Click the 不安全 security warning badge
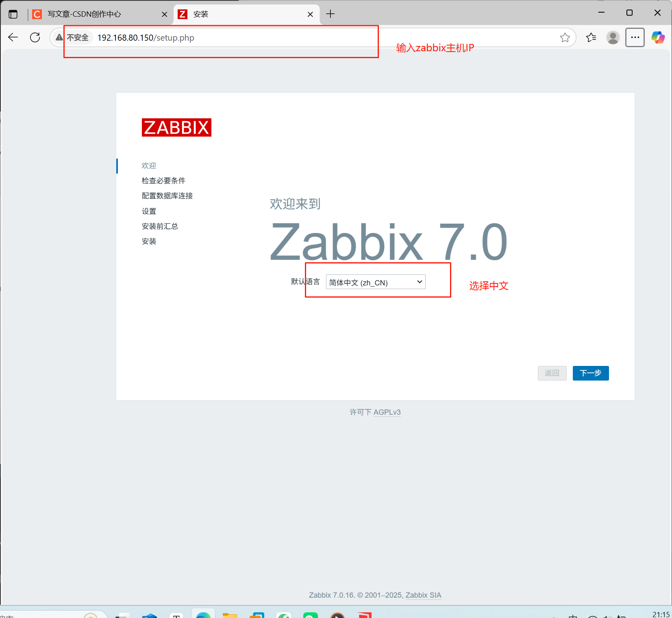Screen dimensions: 672x618 pos(72,37)
